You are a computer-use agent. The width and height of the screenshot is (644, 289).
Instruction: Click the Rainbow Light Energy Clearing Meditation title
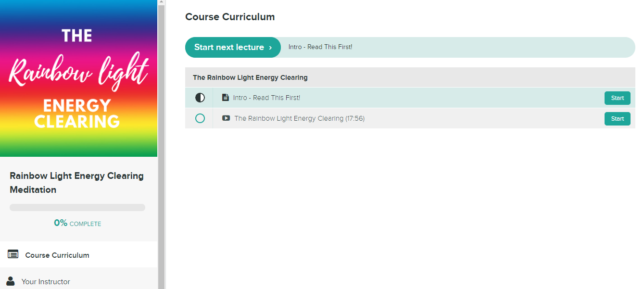click(76, 183)
